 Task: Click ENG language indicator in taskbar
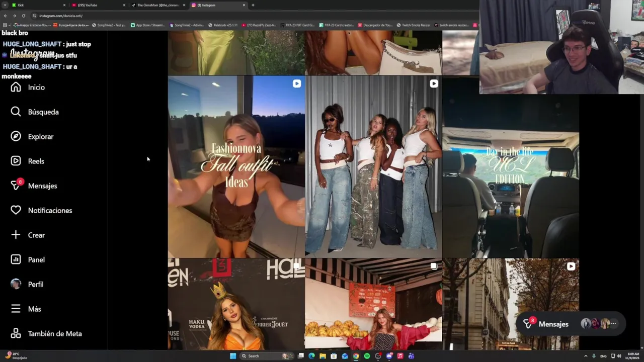[x=603, y=356]
